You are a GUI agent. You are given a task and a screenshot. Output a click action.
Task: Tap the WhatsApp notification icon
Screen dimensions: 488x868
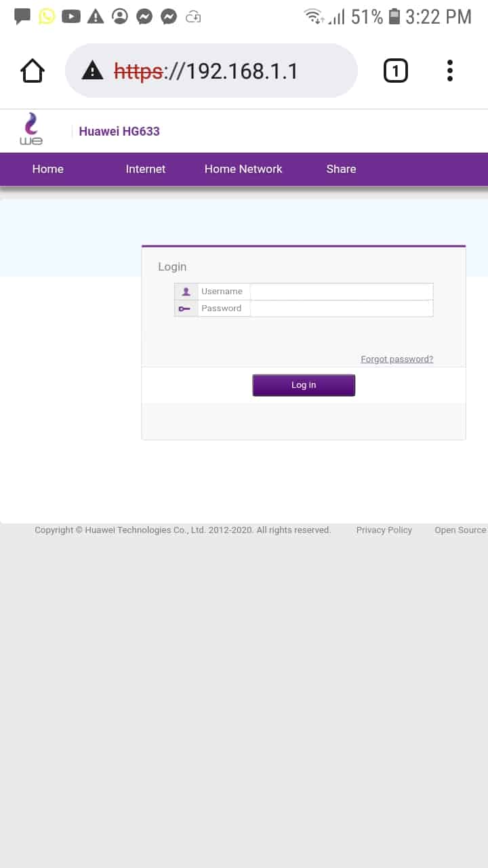47,16
